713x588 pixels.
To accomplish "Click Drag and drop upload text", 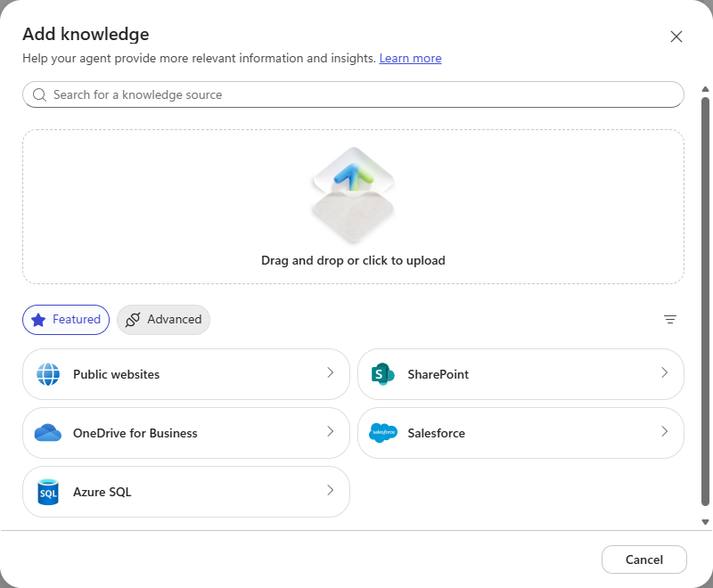I will point(353,260).
